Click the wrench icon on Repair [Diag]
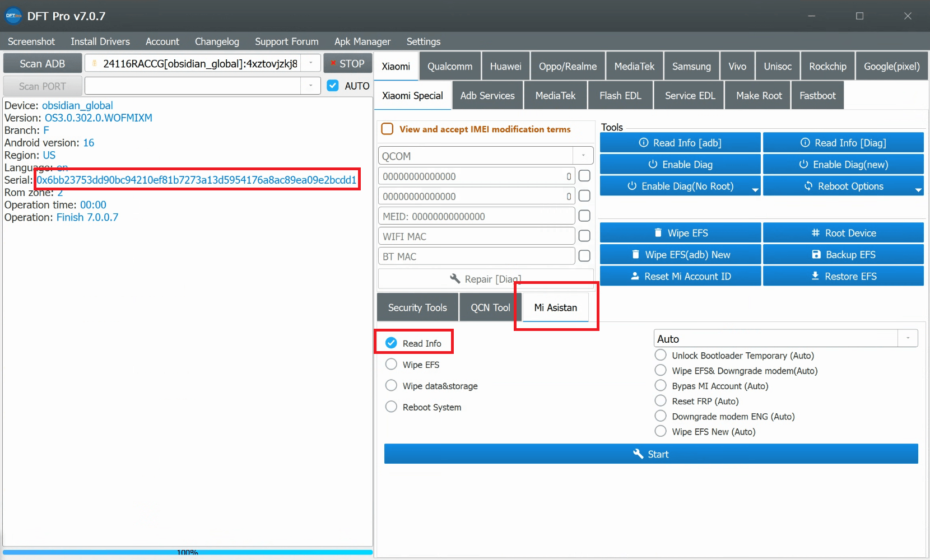Image resolution: width=930 pixels, height=560 pixels. pyautogui.click(x=455, y=278)
